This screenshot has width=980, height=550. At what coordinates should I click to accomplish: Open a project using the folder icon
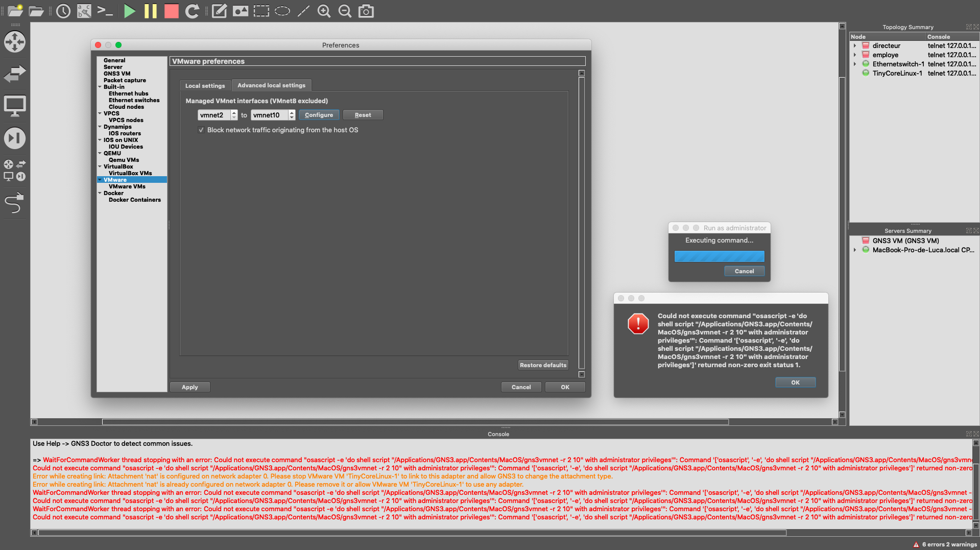tap(36, 11)
